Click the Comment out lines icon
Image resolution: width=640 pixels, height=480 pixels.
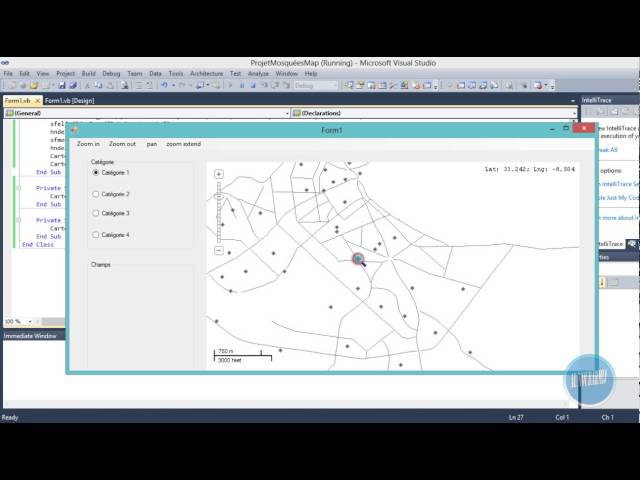pyautogui.click(x=139, y=85)
